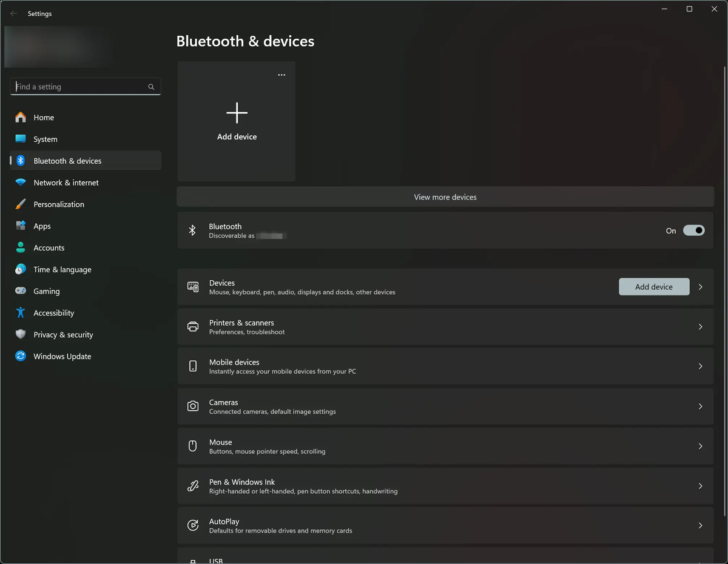Open Accounts section label
728x564 pixels.
pos(49,248)
